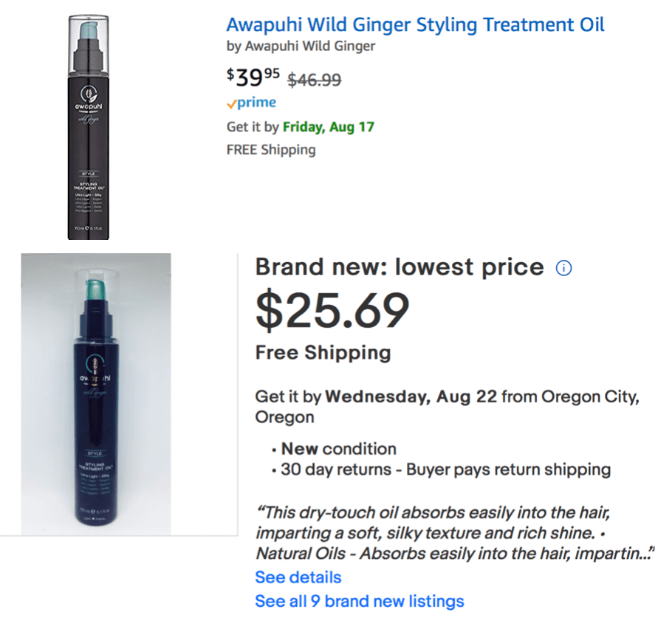672x629 pixels.
Task: Click the bold 'Free Shipping' label below $25.69
Action: (323, 352)
